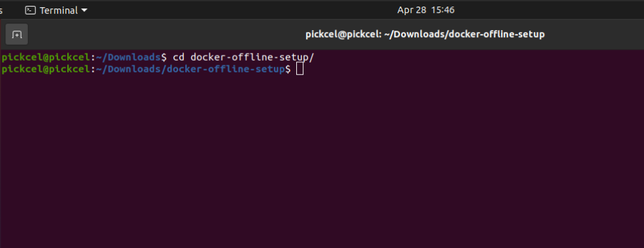Click the green pickcel@pickcel on second line
The width and height of the screenshot is (644, 248).
(46, 69)
